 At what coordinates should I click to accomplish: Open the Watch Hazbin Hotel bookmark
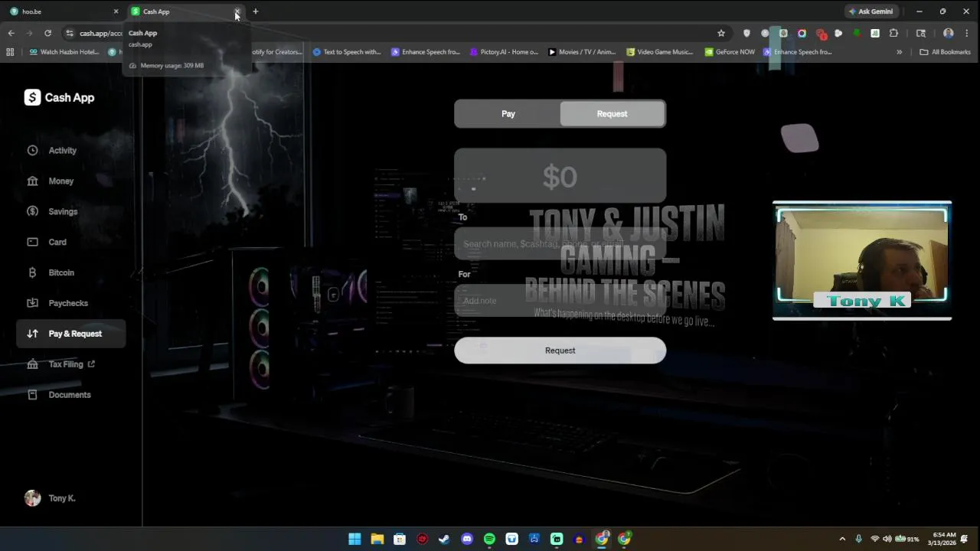point(64,52)
